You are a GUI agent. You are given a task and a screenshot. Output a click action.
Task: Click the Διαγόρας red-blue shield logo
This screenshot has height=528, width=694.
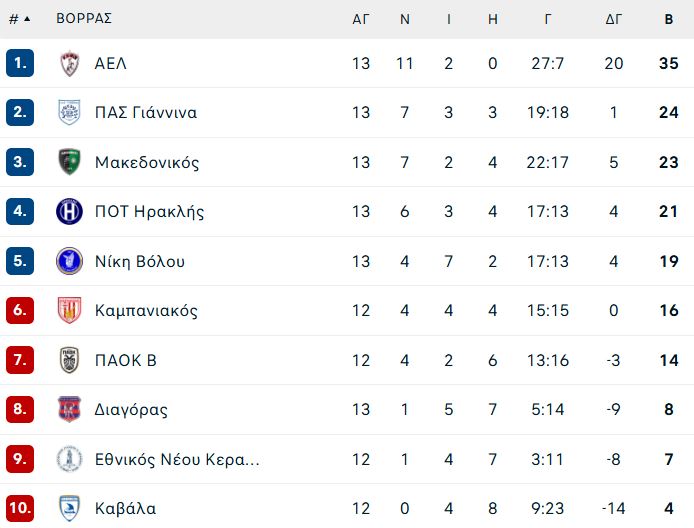(x=69, y=409)
